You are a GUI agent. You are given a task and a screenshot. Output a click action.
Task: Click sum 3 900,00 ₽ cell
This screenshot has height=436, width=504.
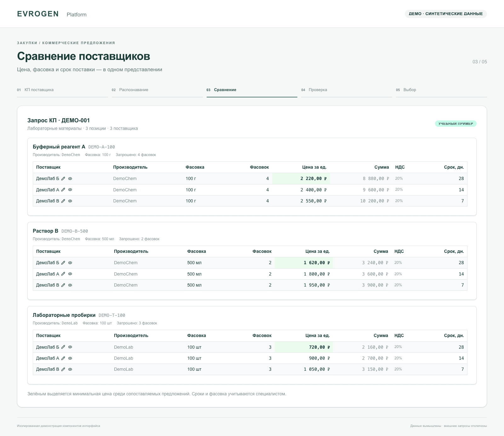(x=375, y=285)
